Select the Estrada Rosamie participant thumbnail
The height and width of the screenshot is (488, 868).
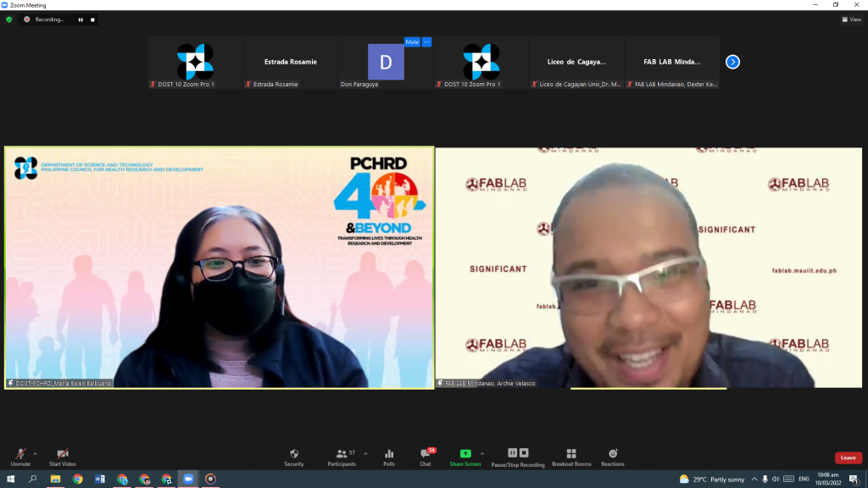pos(291,62)
